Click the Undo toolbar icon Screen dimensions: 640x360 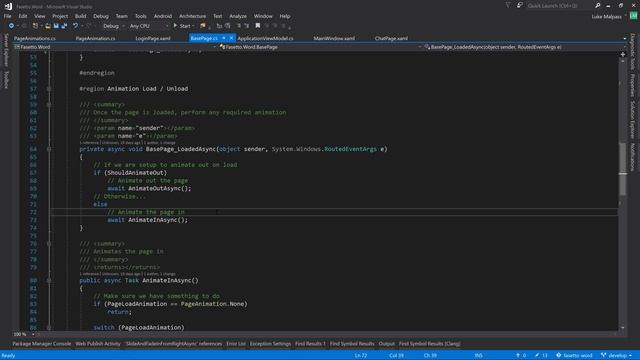pos(76,26)
